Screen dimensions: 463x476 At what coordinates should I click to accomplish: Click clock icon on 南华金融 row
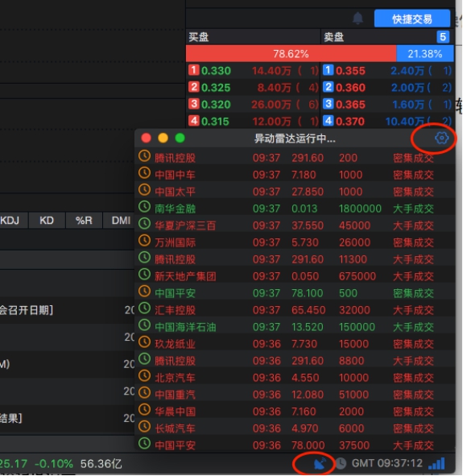144,207
